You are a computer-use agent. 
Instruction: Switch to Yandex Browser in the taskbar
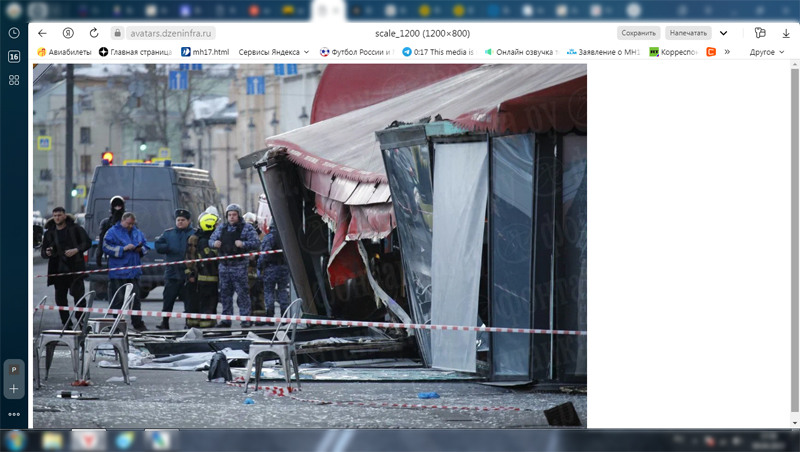pyautogui.click(x=88, y=441)
